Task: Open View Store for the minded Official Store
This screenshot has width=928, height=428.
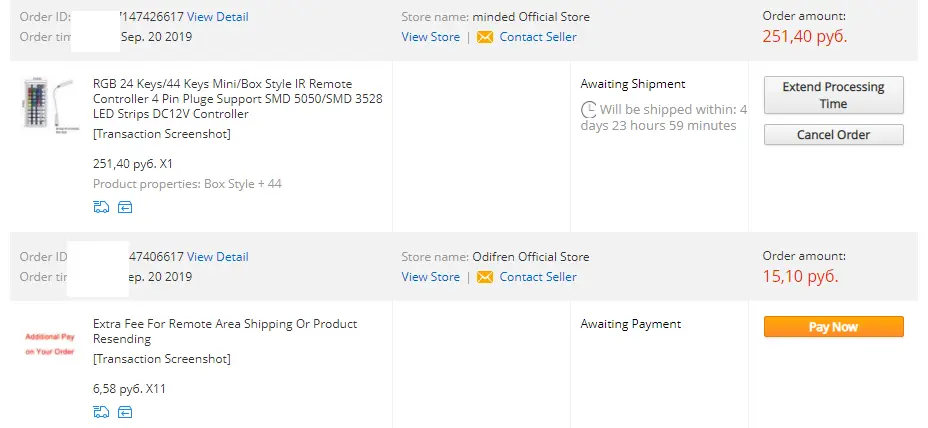Action: click(x=430, y=37)
